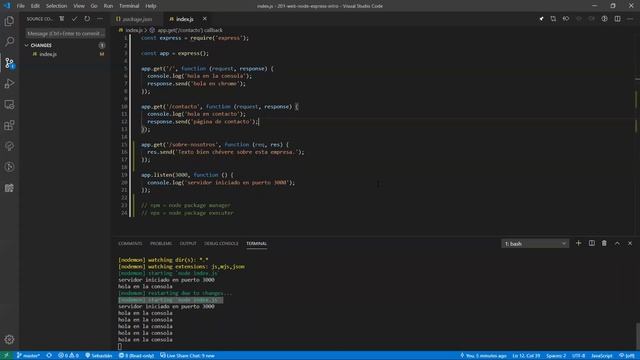Click the 'servidor iniciado' line in app.listen code
Image resolution: width=640 pixels, height=360 pixels.
220,182
